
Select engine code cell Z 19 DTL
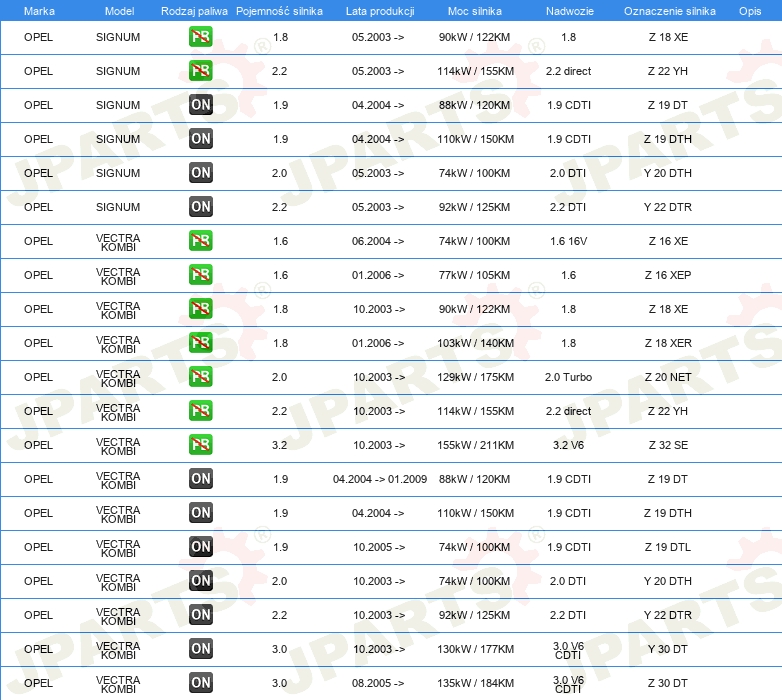coord(668,547)
